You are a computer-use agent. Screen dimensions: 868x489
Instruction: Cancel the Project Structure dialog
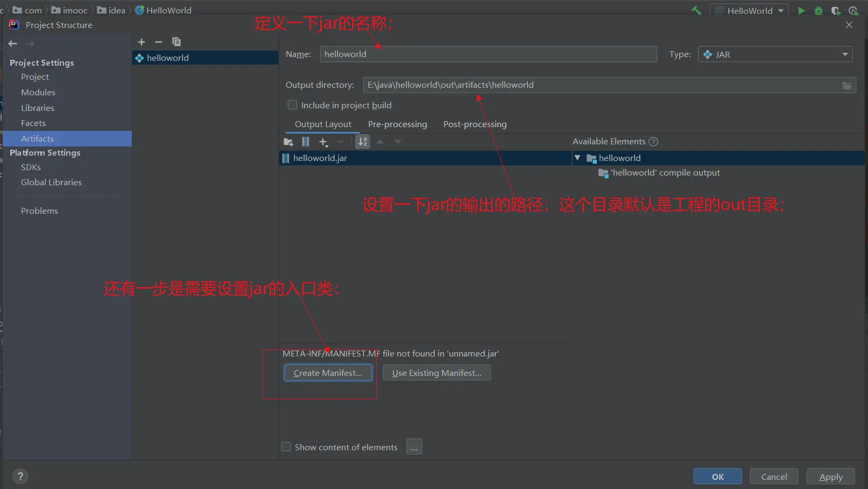[x=774, y=477]
